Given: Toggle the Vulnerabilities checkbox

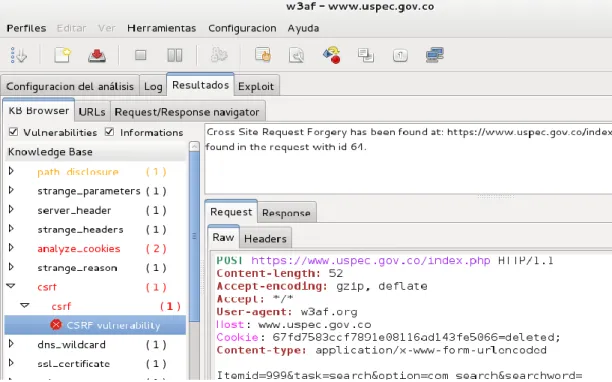Looking at the screenshot, I should [x=13, y=132].
